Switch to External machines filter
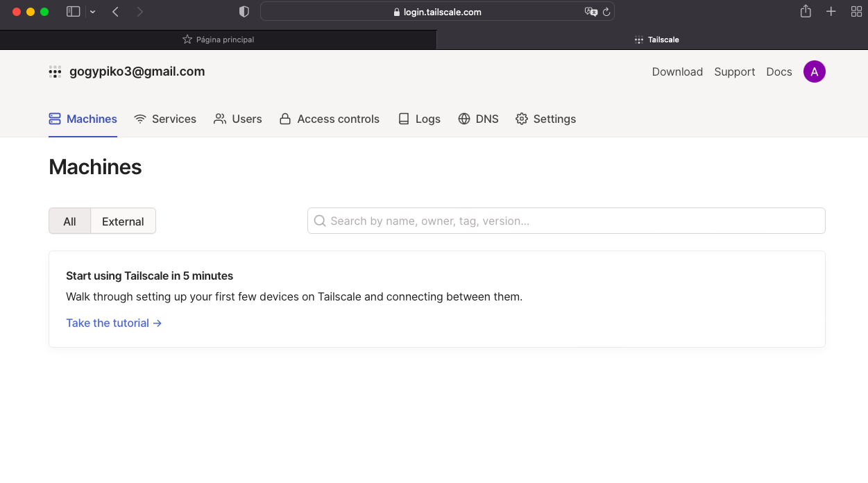This screenshot has height=483, width=868. coord(123,221)
